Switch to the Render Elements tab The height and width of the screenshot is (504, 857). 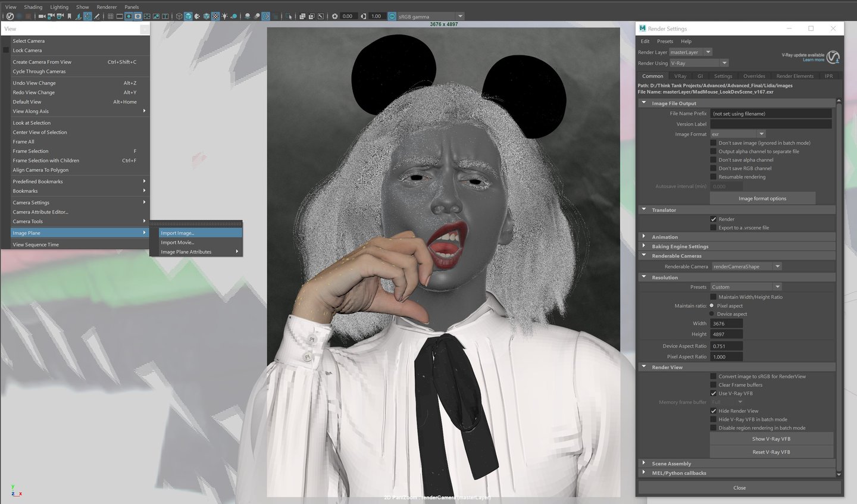tap(795, 76)
